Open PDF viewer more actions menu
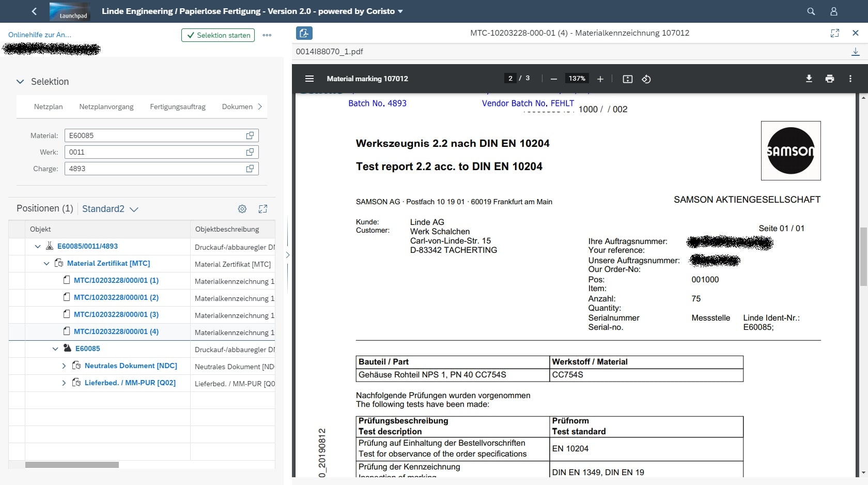The image size is (868, 485). click(850, 79)
